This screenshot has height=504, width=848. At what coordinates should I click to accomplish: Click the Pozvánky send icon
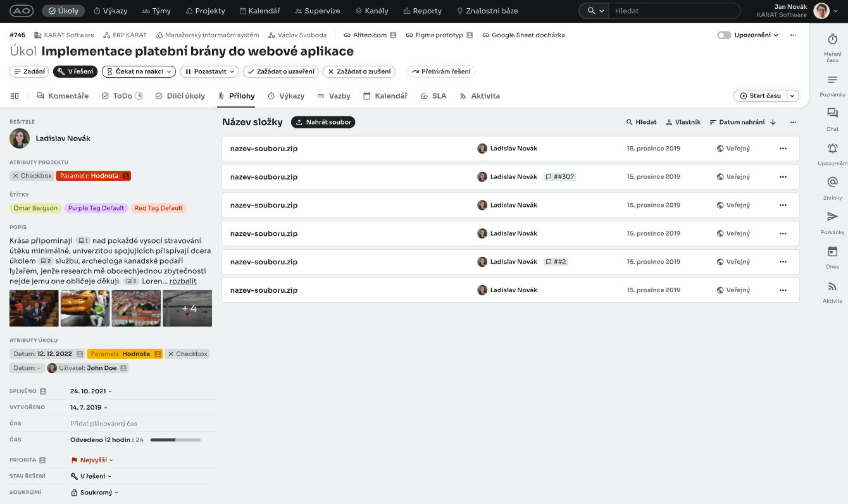point(832,217)
